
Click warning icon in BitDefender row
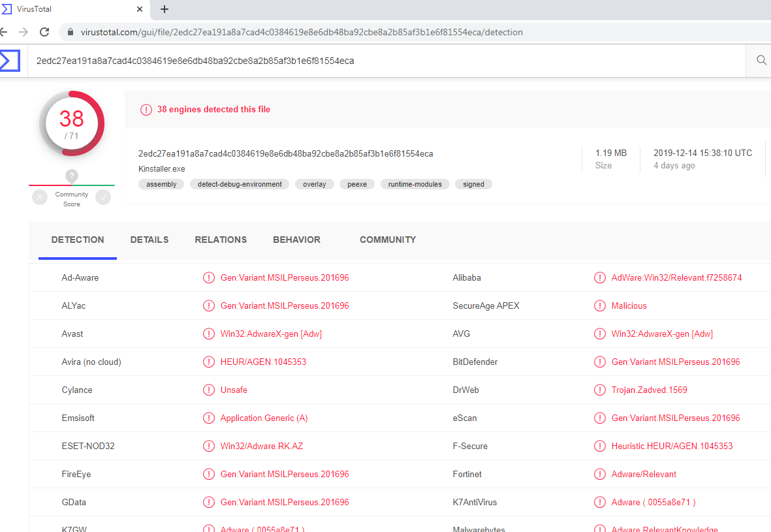600,362
